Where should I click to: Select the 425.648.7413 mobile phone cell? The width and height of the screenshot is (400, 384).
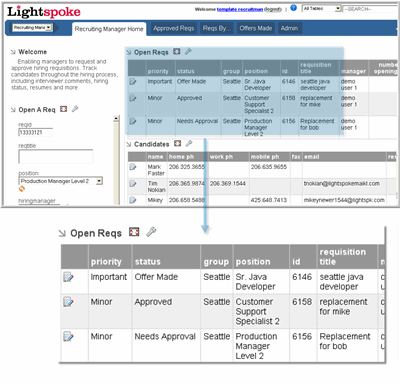pyautogui.click(x=269, y=200)
